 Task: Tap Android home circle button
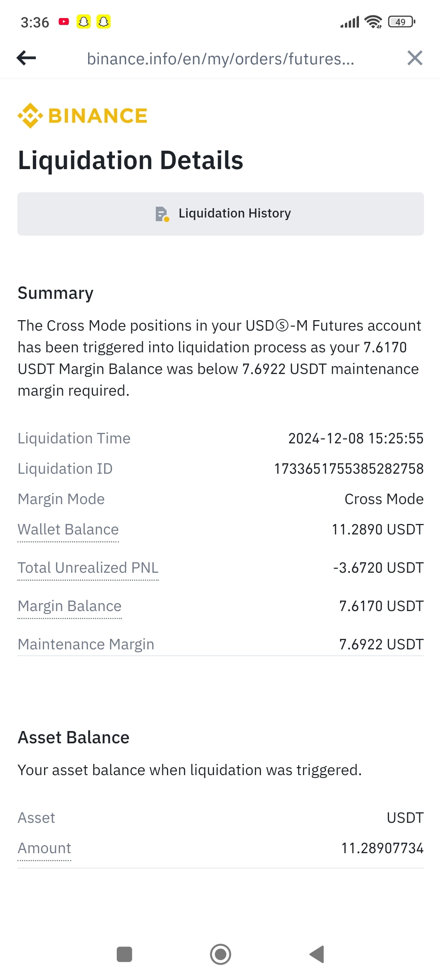coord(221,954)
